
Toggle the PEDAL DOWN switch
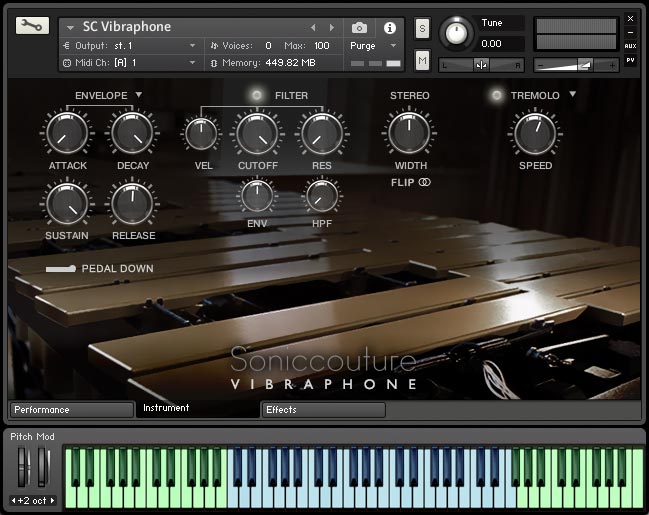coord(61,269)
